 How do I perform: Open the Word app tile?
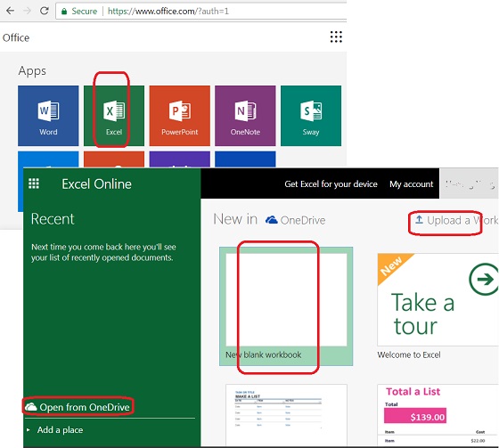48,116
